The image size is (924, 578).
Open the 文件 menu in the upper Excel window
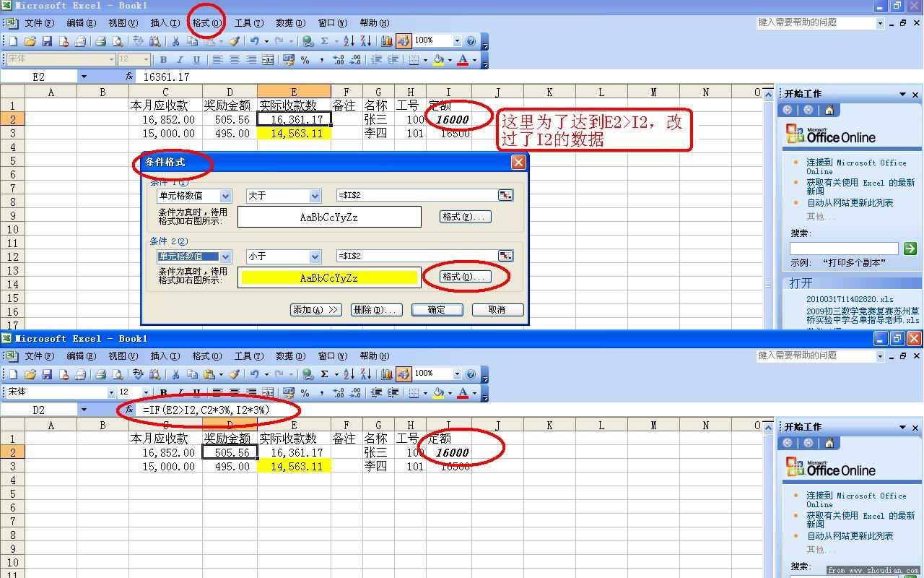pyautogui.click(x=39, y=23)
